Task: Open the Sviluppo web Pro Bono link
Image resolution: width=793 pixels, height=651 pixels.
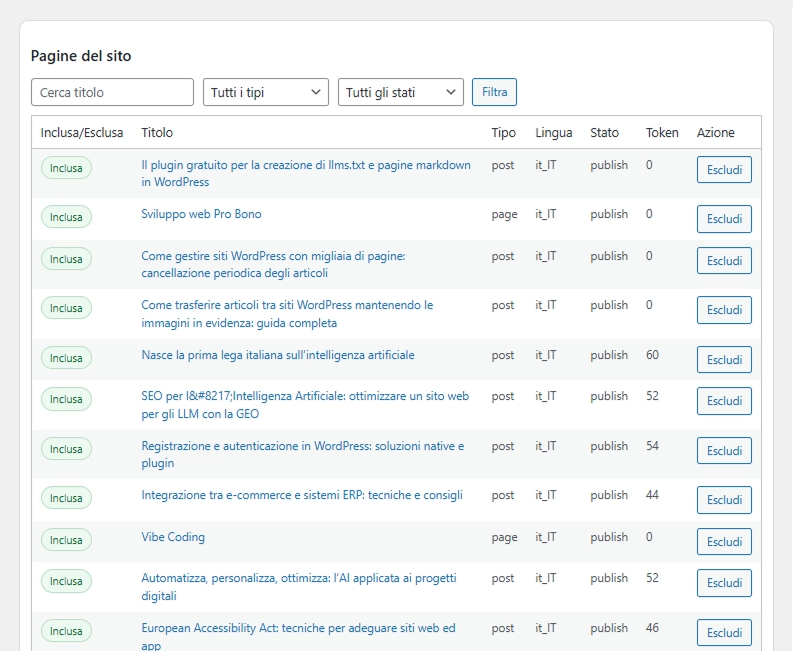Action: [x=201, y=214]
